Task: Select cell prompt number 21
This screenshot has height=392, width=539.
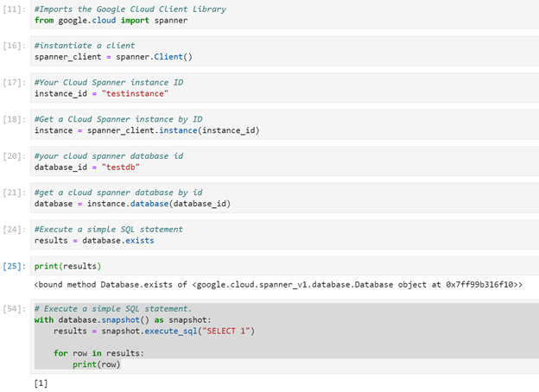Action: click(x=14, y=193)
